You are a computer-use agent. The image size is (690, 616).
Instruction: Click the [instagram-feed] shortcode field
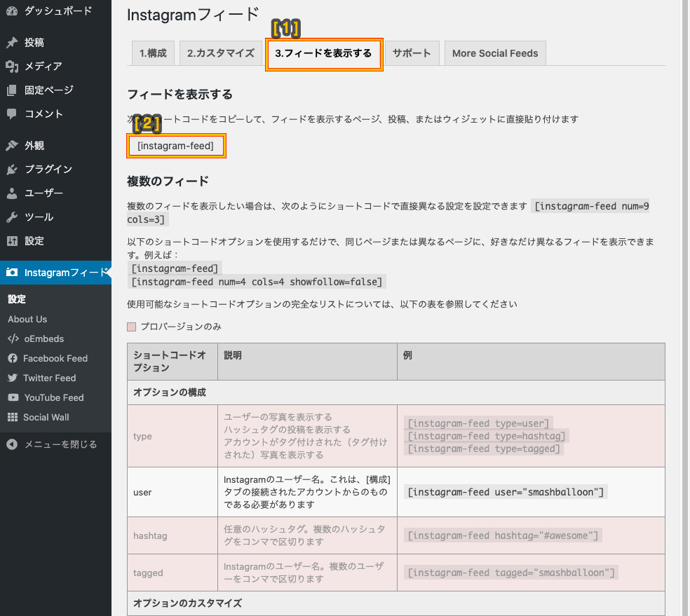pyautogui.click(x=176, y=146)
